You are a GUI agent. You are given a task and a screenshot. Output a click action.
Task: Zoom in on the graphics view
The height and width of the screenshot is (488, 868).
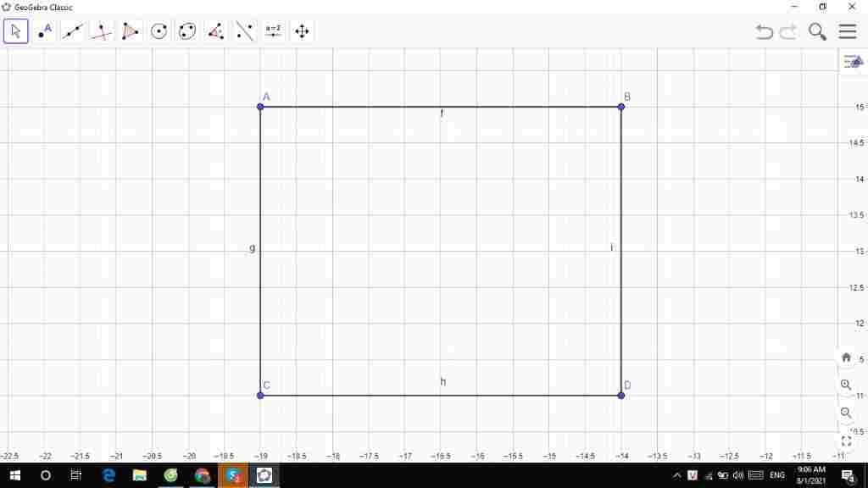[x=846, y=385]
